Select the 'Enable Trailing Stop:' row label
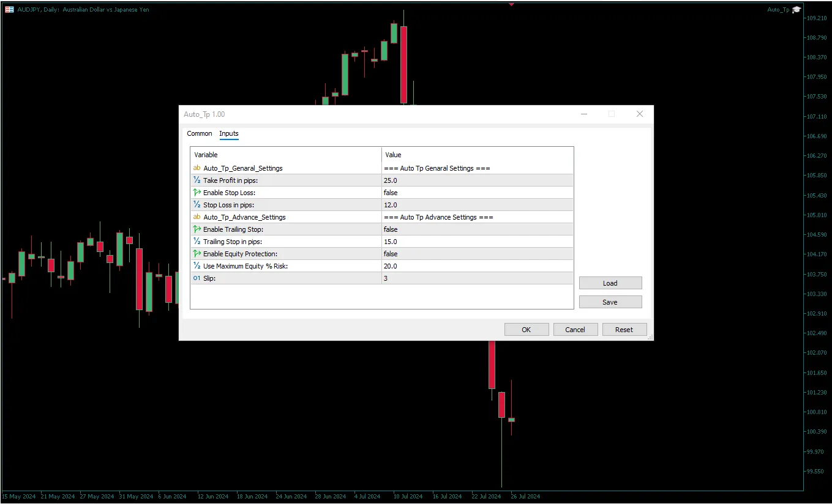 coord(234,229)
